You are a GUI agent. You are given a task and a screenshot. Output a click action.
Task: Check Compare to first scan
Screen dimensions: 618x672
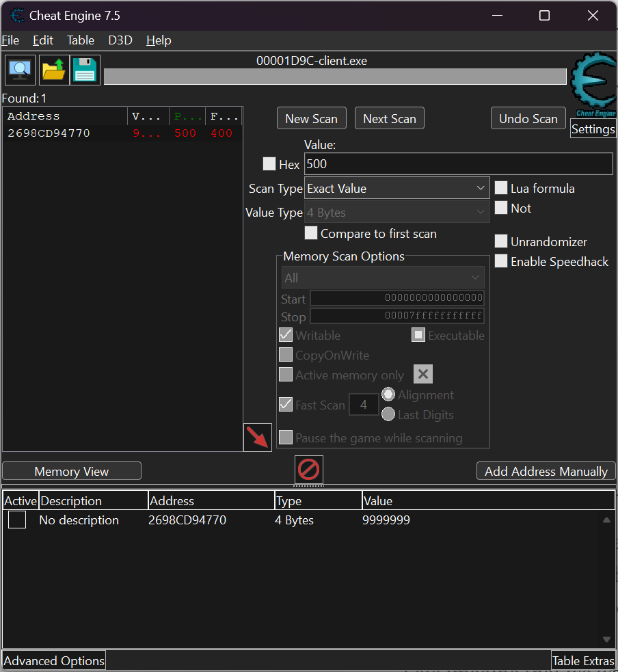(x=311, y=233)
